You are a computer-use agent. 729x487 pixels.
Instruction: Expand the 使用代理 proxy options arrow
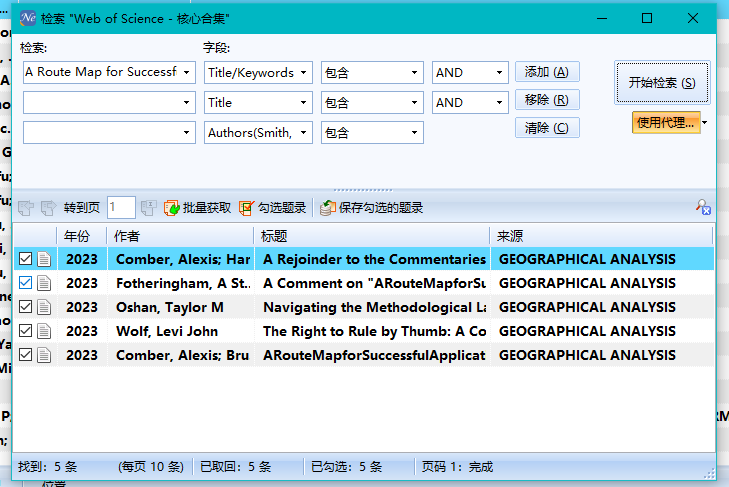(x=705, y=123)
